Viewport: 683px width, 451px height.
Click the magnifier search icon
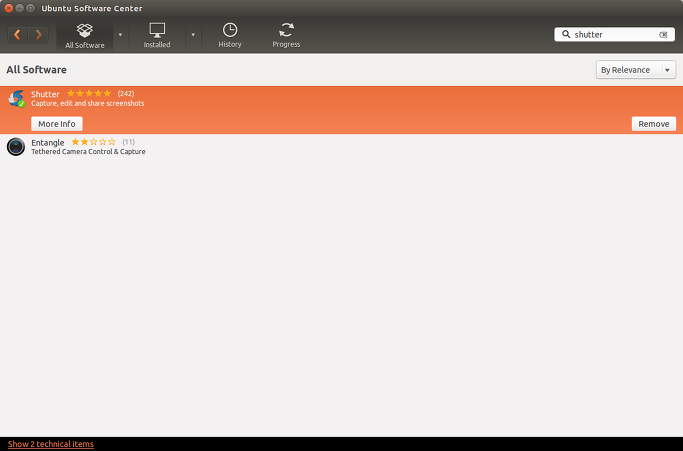(566, 34)
